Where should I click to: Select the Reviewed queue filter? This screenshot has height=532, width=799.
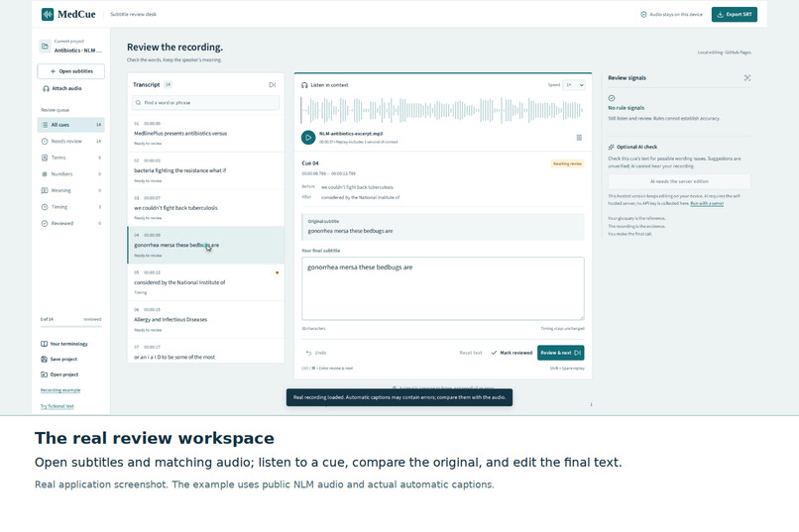tap(70, 223)
